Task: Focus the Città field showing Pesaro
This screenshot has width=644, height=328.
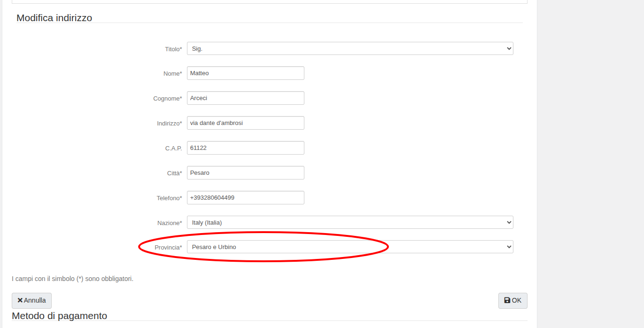Action: coord(245,173)
